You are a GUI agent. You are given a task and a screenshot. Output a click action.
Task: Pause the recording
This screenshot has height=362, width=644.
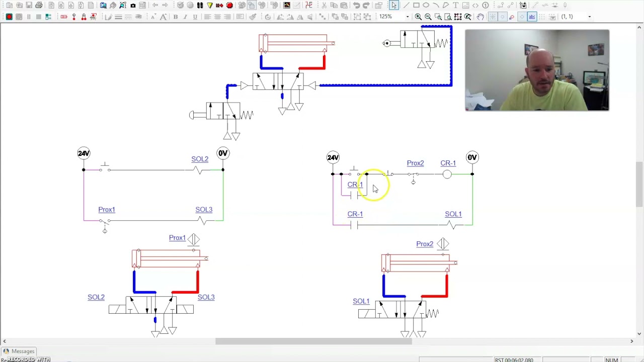pyautogui.click(x=29, y=17)
